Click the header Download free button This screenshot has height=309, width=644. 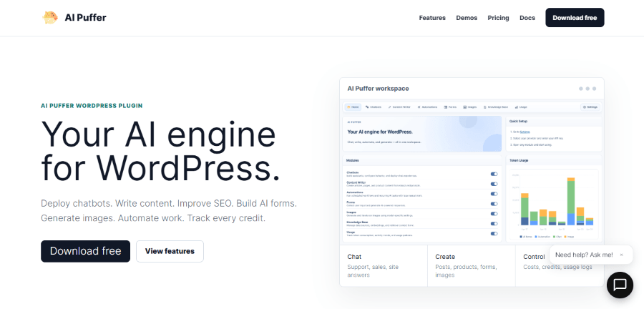(575, 18)
